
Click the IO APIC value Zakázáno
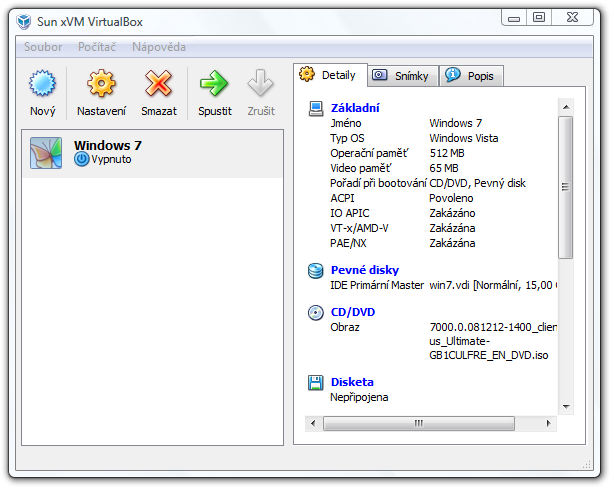[452, 213]
